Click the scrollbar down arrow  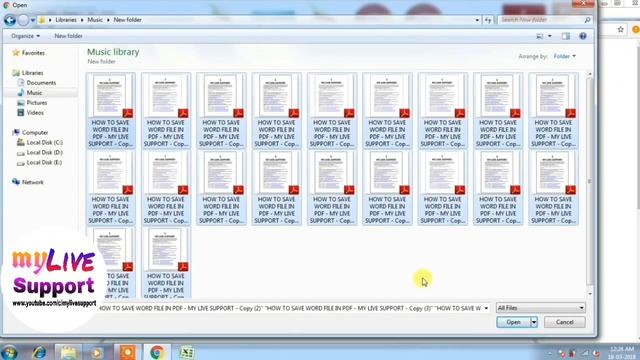[590, 294]
